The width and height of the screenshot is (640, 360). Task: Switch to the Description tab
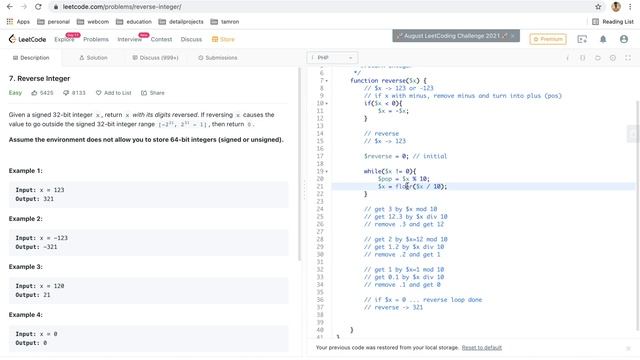tap(31, 58)
